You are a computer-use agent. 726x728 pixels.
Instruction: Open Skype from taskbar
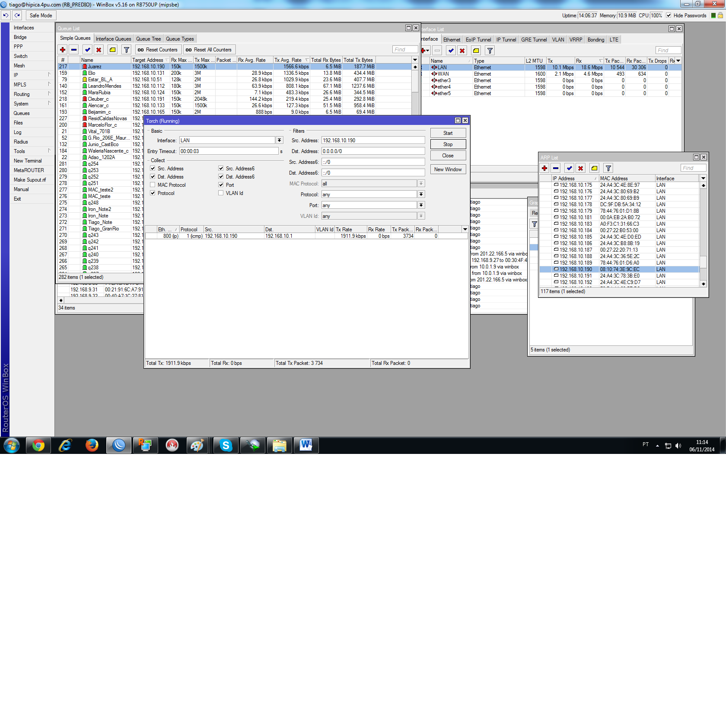coord(226,445)
